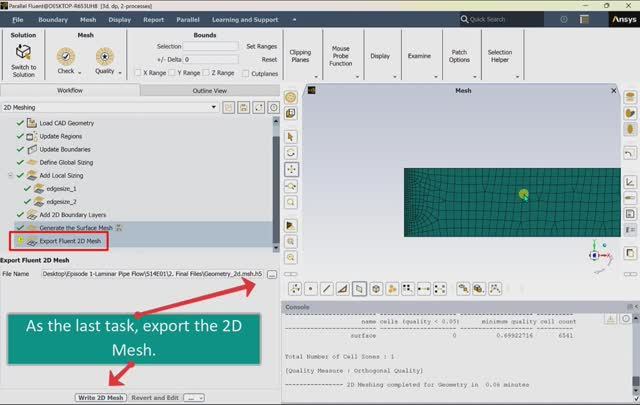Collapse the Add Local Sizing tree node
640x405 pixels.
coord(10,176)
